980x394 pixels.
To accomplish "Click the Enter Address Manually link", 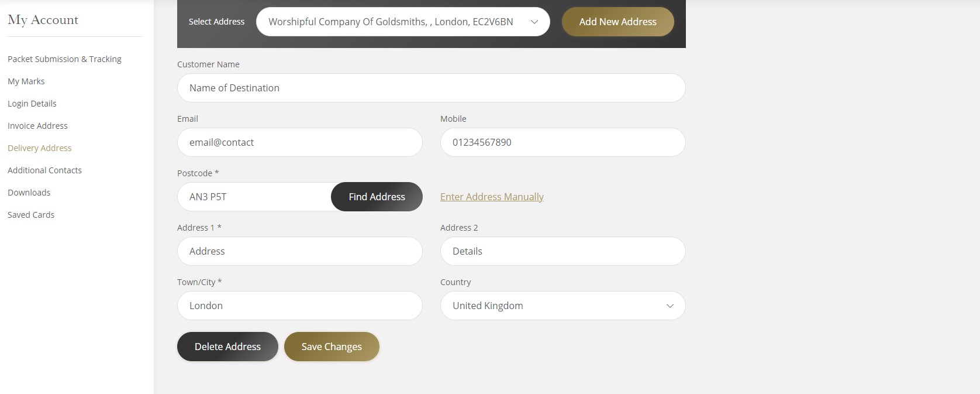I will (x=492, y=197).
